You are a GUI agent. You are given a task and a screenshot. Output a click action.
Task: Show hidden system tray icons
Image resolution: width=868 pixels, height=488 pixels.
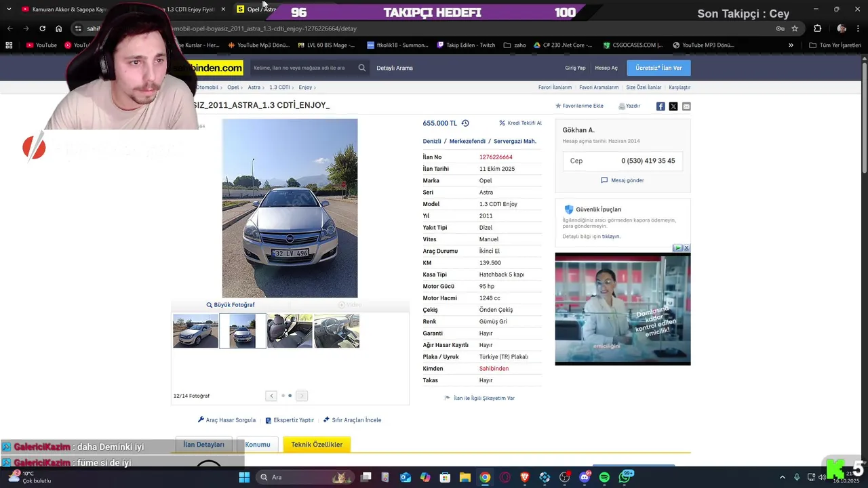(782, 477)
